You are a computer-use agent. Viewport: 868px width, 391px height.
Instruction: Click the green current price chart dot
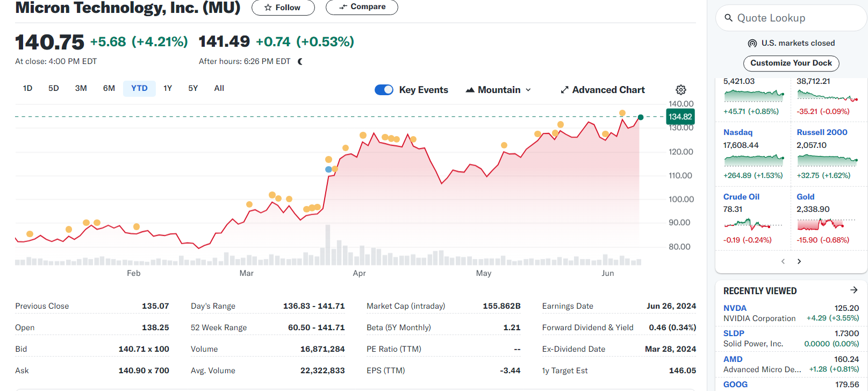click(641, 117)
